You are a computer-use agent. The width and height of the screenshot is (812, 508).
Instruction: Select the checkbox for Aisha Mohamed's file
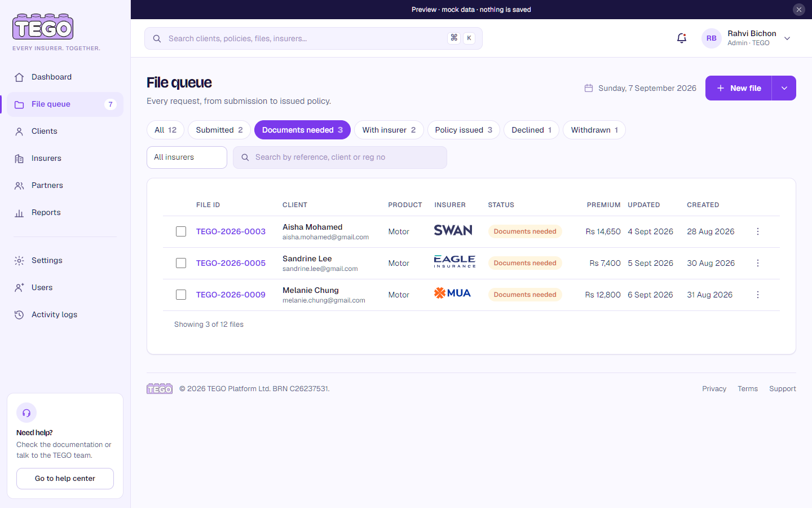181,231
